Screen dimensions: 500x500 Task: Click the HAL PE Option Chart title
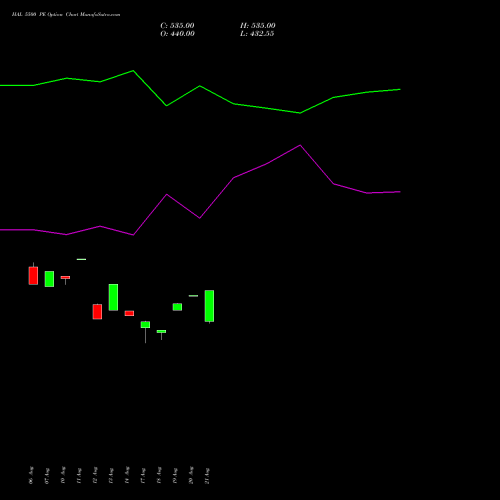coord(66,15)
